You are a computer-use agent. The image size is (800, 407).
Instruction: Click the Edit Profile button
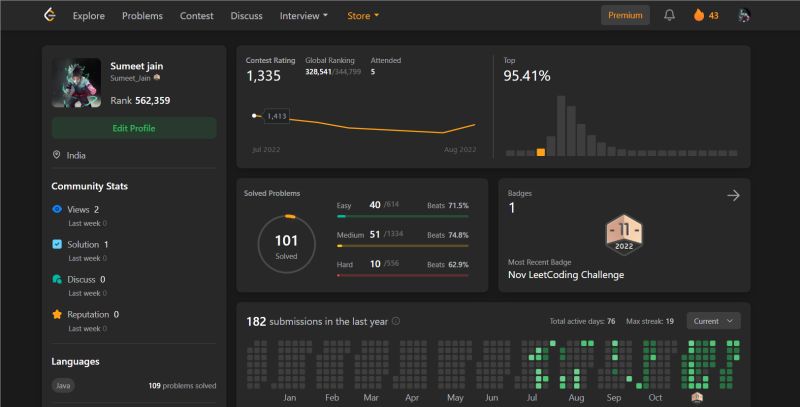click(x=134, y=128)
